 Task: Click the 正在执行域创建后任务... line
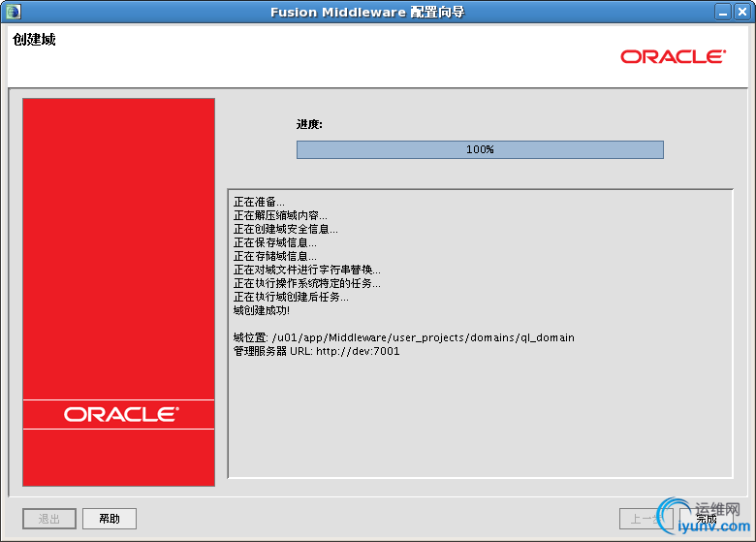291,297
